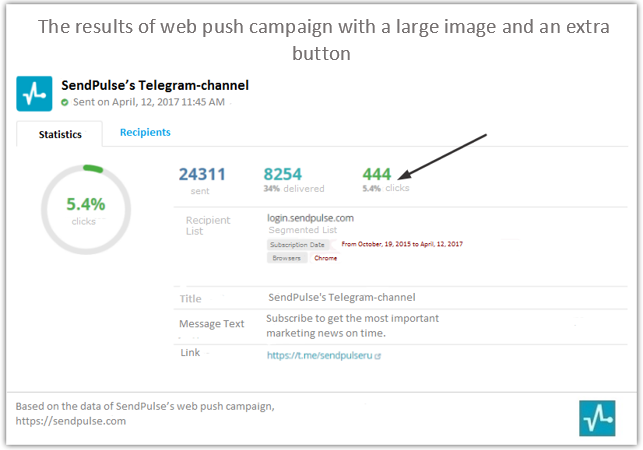Select the 8254 delivered count
The width and height of the screenshot is (643, 450).
pos(283,174)
